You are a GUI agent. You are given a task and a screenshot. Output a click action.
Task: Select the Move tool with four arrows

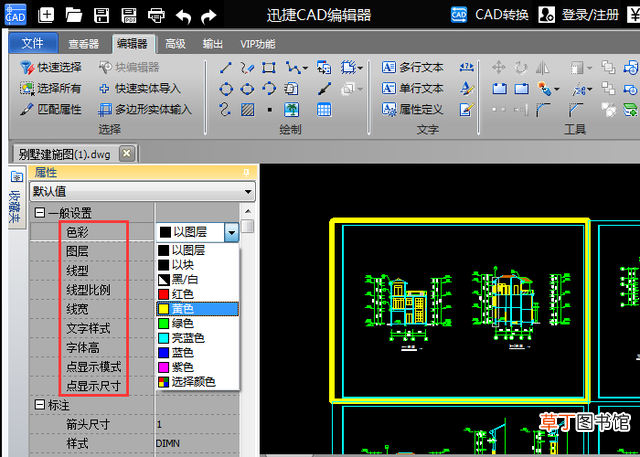499,67
